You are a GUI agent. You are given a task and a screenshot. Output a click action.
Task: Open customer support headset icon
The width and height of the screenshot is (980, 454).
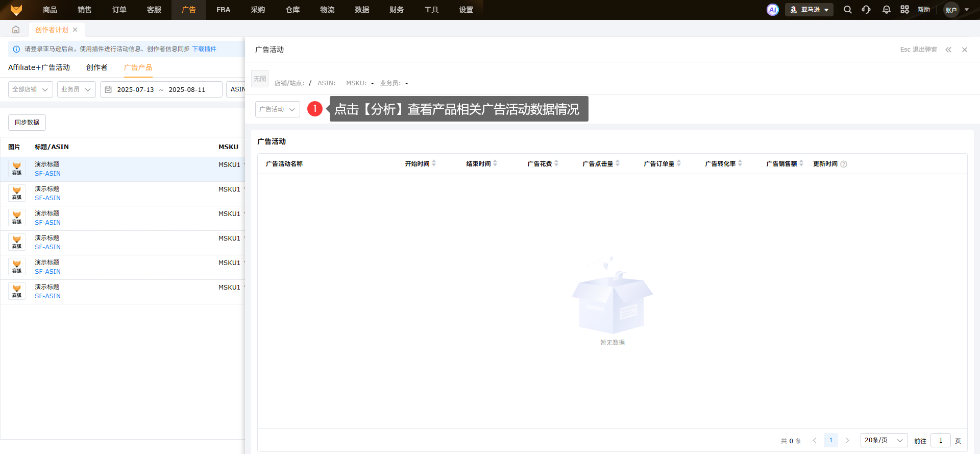click(x=866, y=10)
